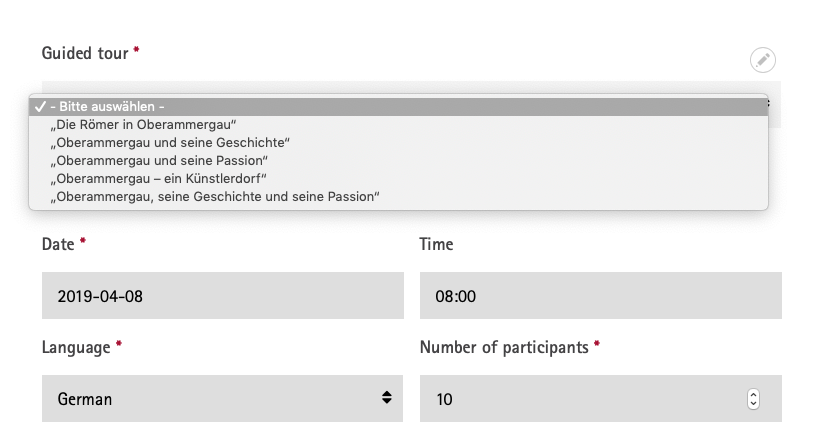Click the Language field label
This screenshot has height=448, width=817.
(76, 347)
